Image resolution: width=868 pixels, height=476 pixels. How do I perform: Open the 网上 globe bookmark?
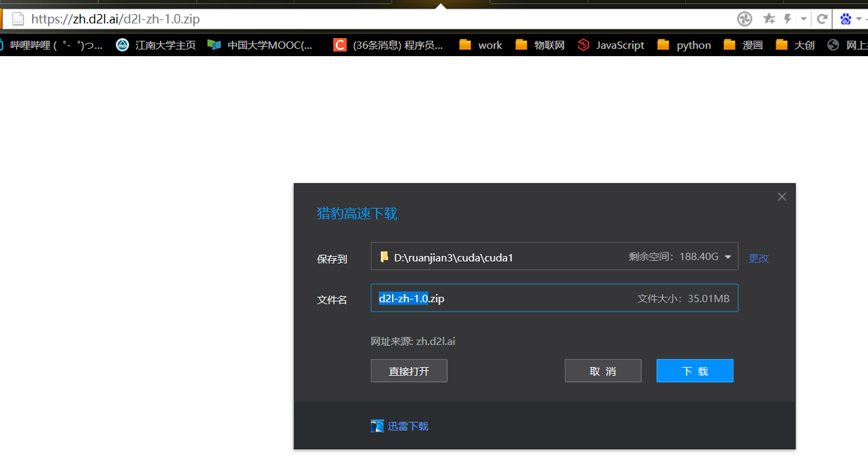click(847, 45)
